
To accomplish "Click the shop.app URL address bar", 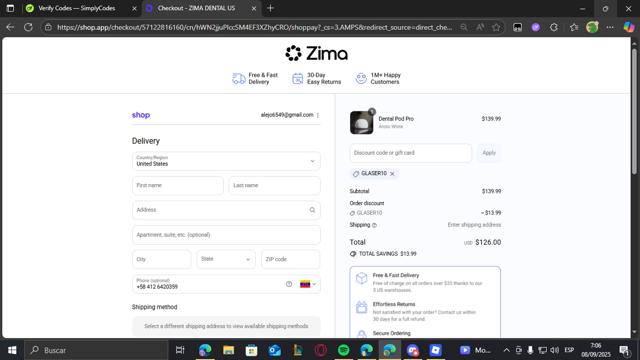I will [254, 27].
